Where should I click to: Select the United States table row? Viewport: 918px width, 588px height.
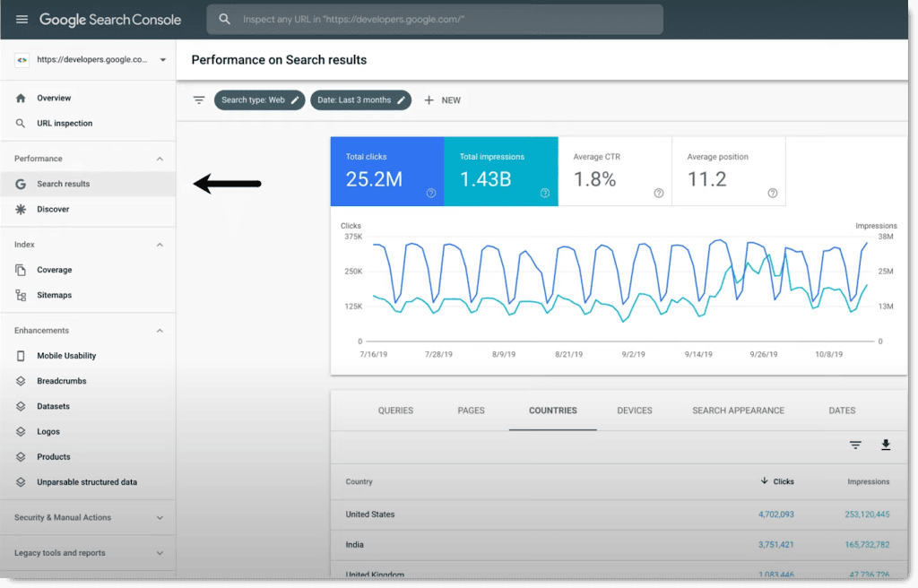point(619,514)
